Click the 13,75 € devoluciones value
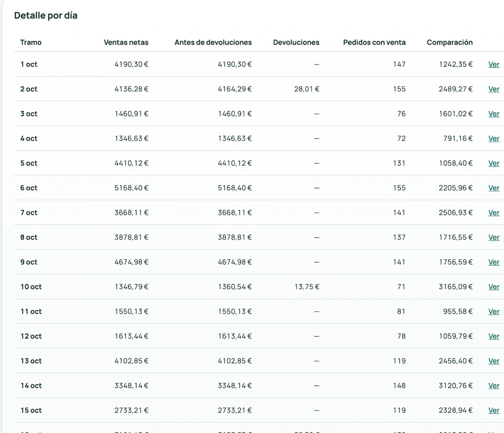 (x=307, y=287)
